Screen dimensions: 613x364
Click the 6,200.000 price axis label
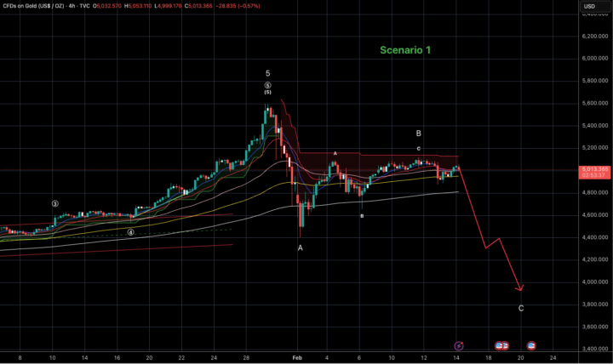(594, 36)
